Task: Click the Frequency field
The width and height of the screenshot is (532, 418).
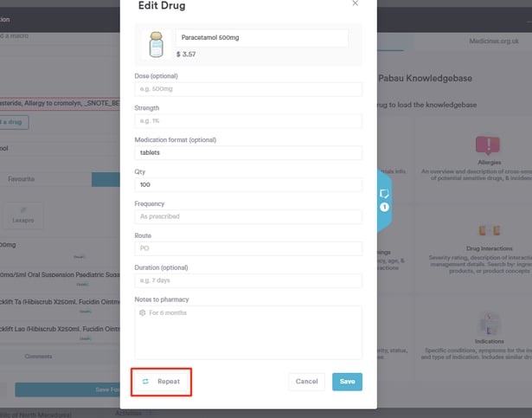Action: click(x=248, y=217)
